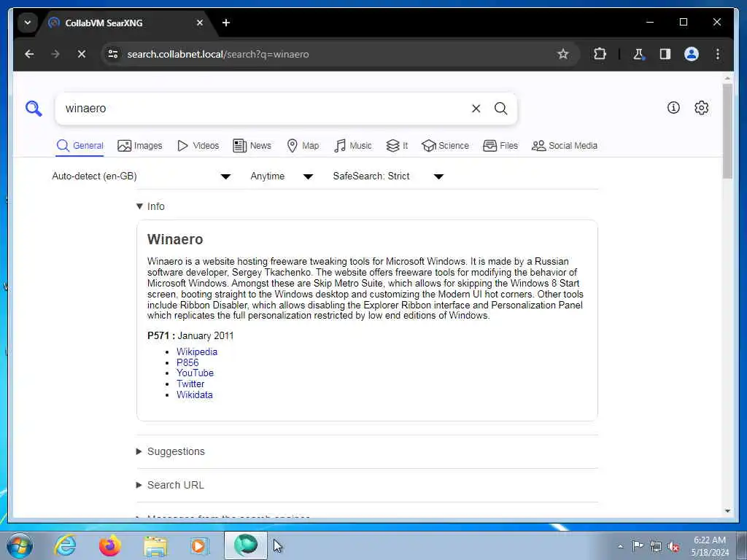The image size is (747, 560).
Task: Open Chrome Labs flask icon
Action: [638, 54]
